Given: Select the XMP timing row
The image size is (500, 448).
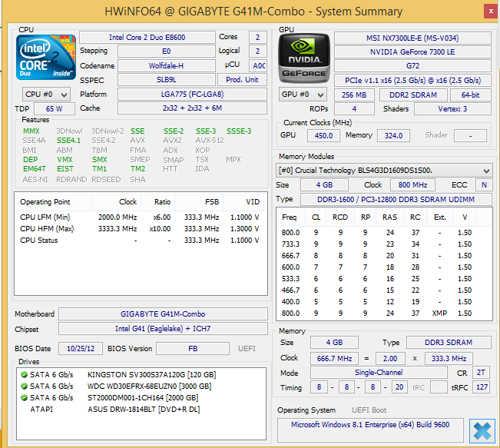Looking at the screenshot, I should (x=384, y=314).
